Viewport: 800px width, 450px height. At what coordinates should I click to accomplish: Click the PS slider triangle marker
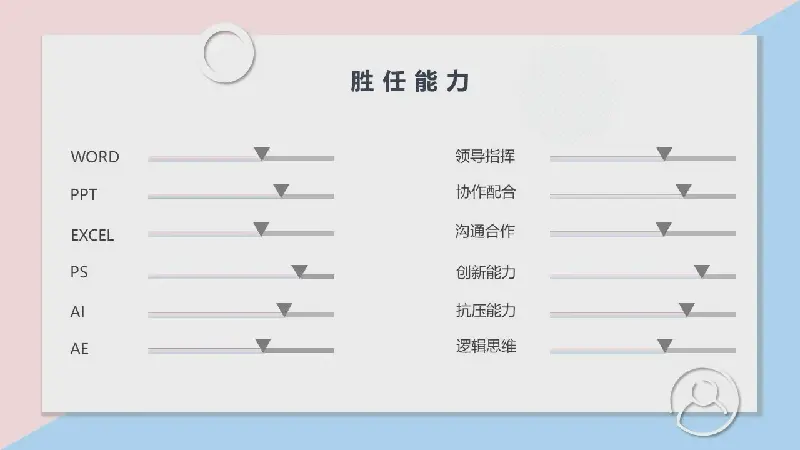click(299, 271)
